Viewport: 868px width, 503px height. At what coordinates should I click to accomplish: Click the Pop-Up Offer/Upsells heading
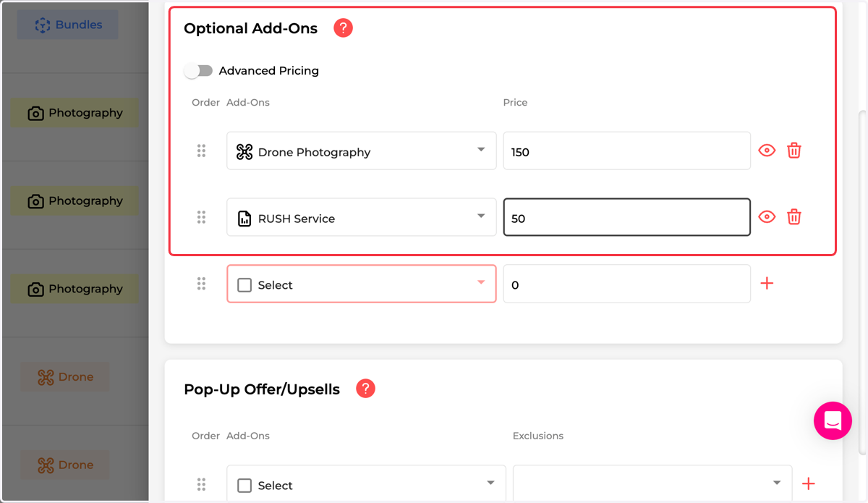click(x=262, y=389)
